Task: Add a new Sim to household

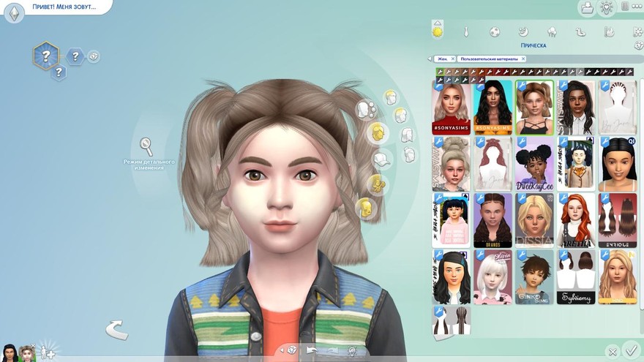Action: tap(48, 352)
